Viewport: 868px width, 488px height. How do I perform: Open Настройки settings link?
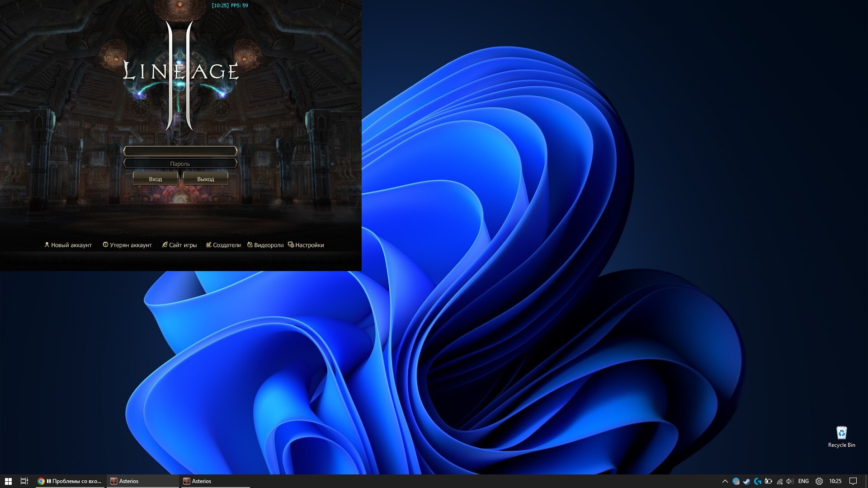(310, 245)
